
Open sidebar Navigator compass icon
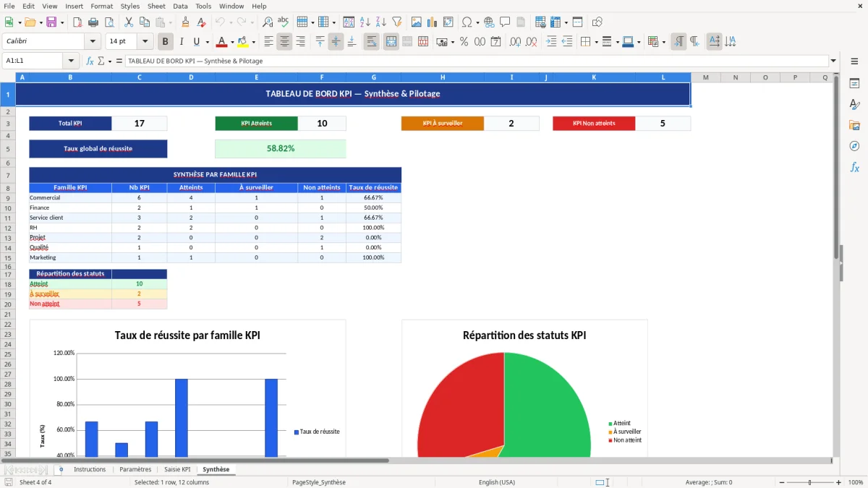854,146
